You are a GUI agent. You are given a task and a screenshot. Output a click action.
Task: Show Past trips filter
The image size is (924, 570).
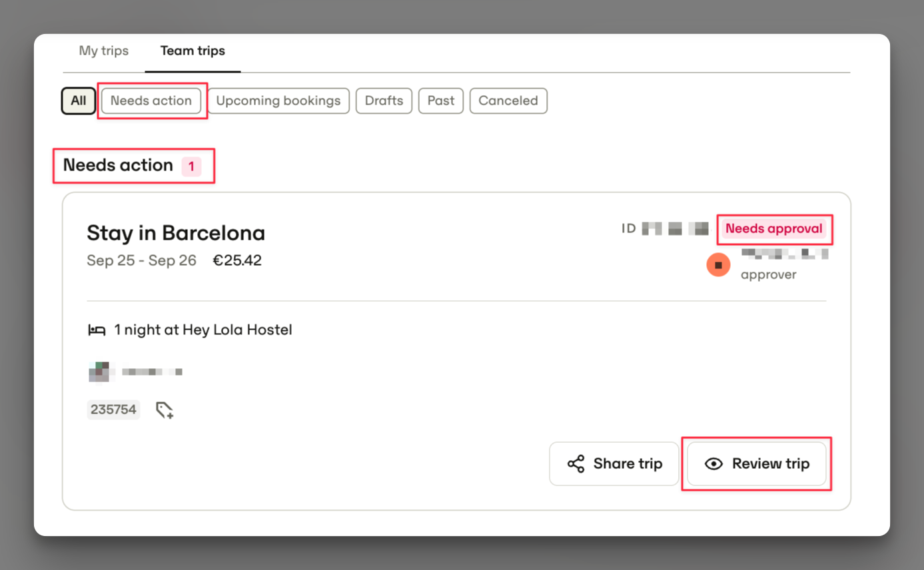pyautogui.click(x=441, y=101)
